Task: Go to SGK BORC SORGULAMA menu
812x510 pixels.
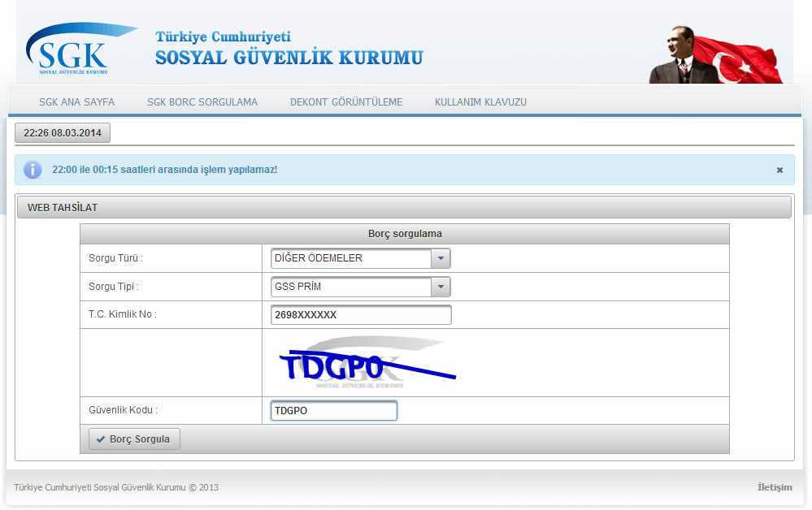Action: [x=202, y=102]
